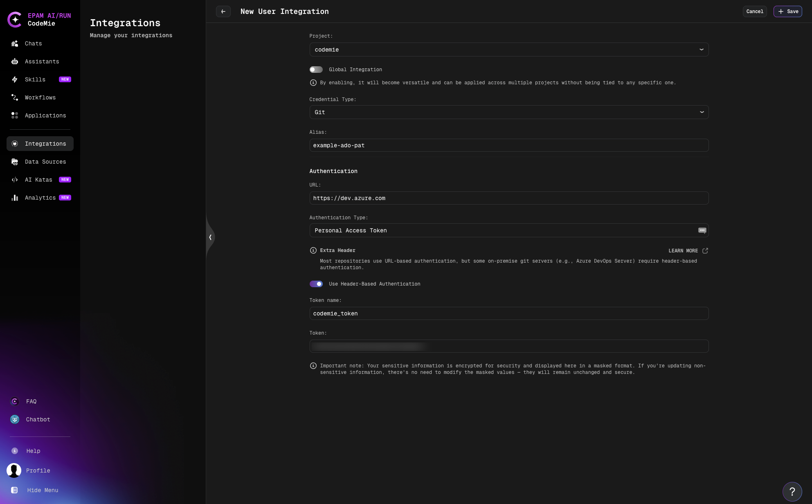Click the Applications grid icon
The height and width of the screenshot is (504, 812).
coord(15,115)
